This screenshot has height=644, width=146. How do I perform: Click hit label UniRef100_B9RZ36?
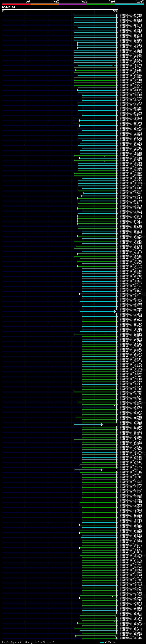131,346
